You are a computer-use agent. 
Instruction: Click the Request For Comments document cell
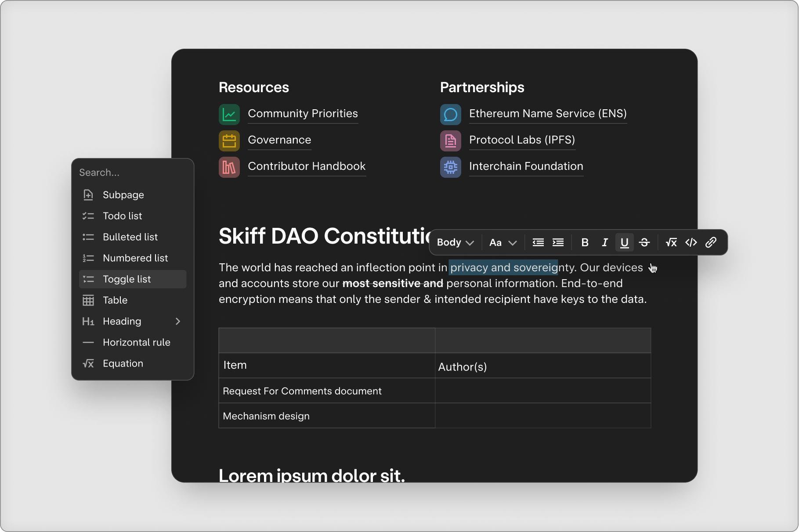pyautogui.click(x=327, y=391)
